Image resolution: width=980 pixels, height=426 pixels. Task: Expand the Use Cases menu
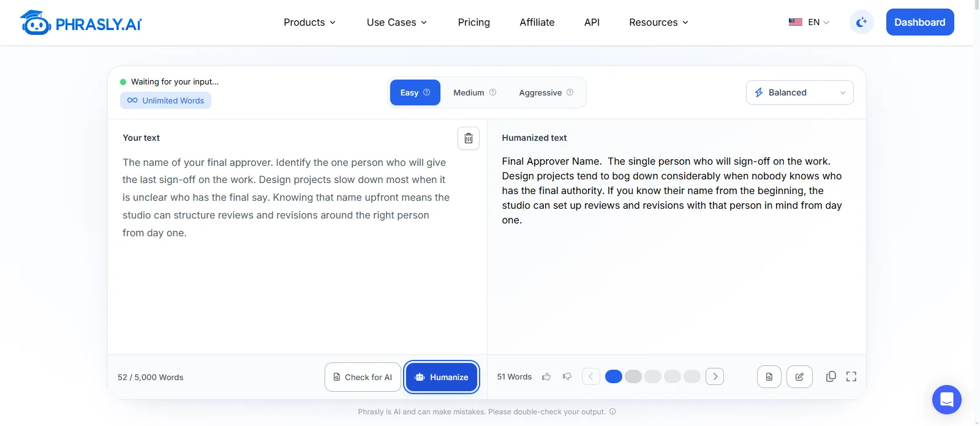[397, 22]
